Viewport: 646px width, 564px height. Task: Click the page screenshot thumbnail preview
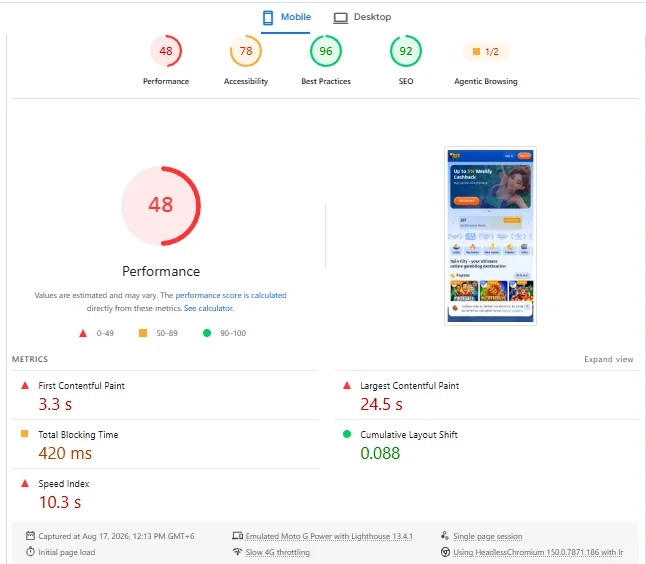pyautogui.click(x=490, y=236)
